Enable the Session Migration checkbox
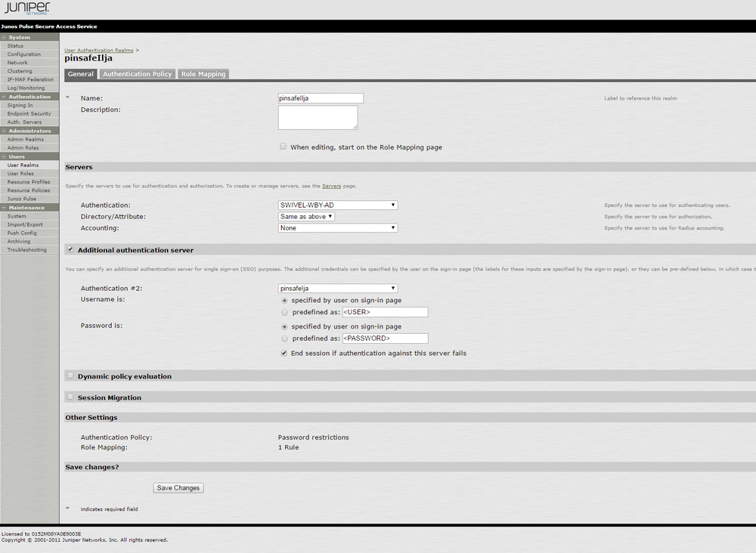756x553 pixels. (70, 397)
